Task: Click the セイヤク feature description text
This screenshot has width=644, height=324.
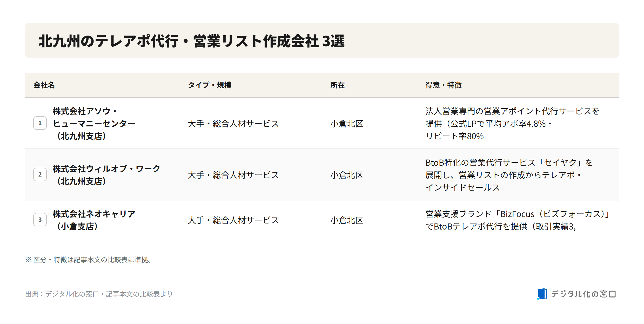Action: [509, 175]
